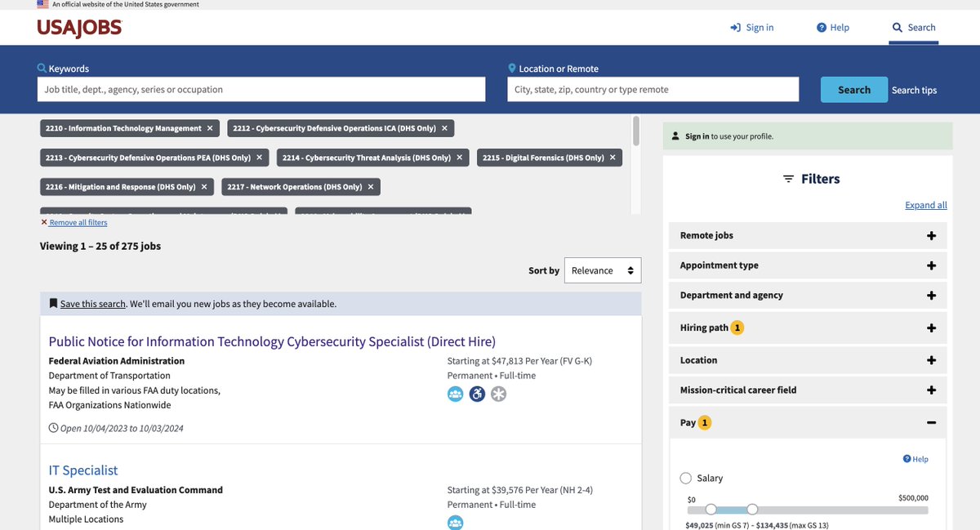The image size is (980, 530).
Task: Click the Viewing 1 – 25 of 275 jobs text
Action: 100,246
